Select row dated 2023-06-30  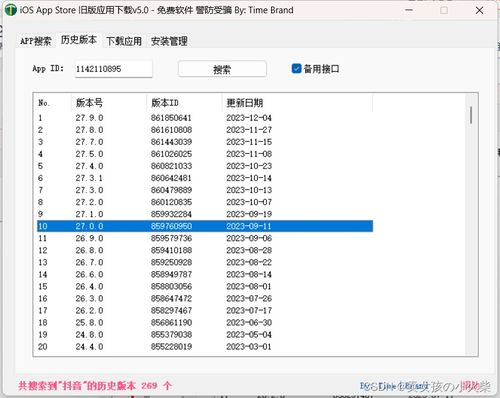205,322
